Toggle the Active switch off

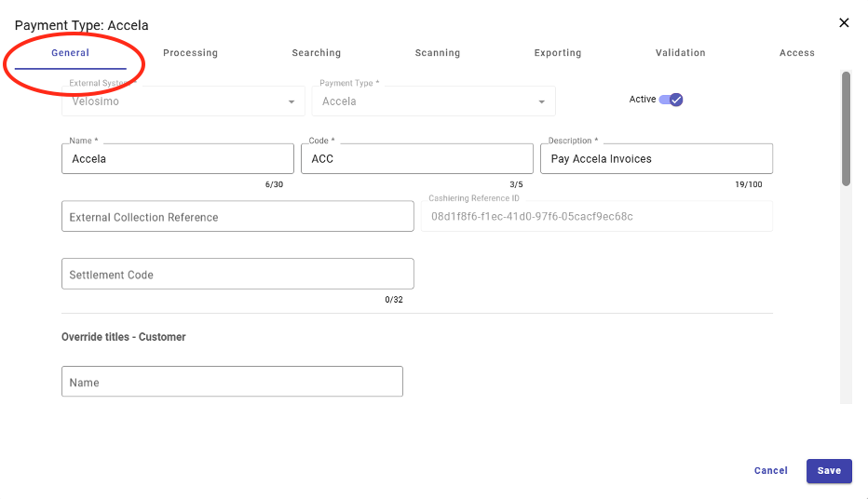pyautogui.click(x=671, y=100)
